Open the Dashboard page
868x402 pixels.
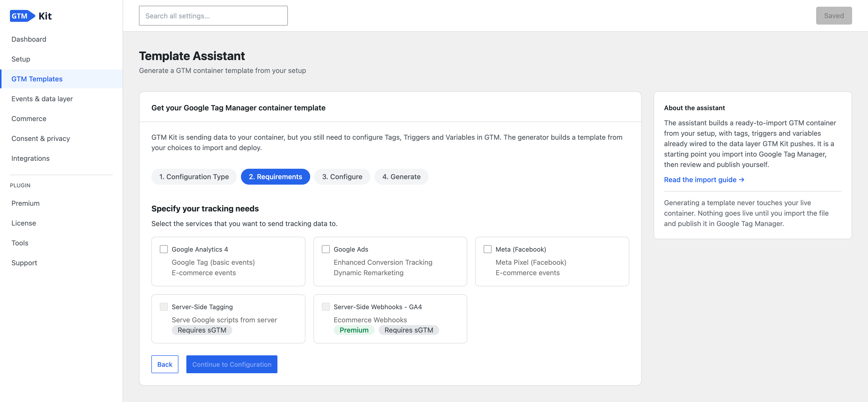coord(29,39)
